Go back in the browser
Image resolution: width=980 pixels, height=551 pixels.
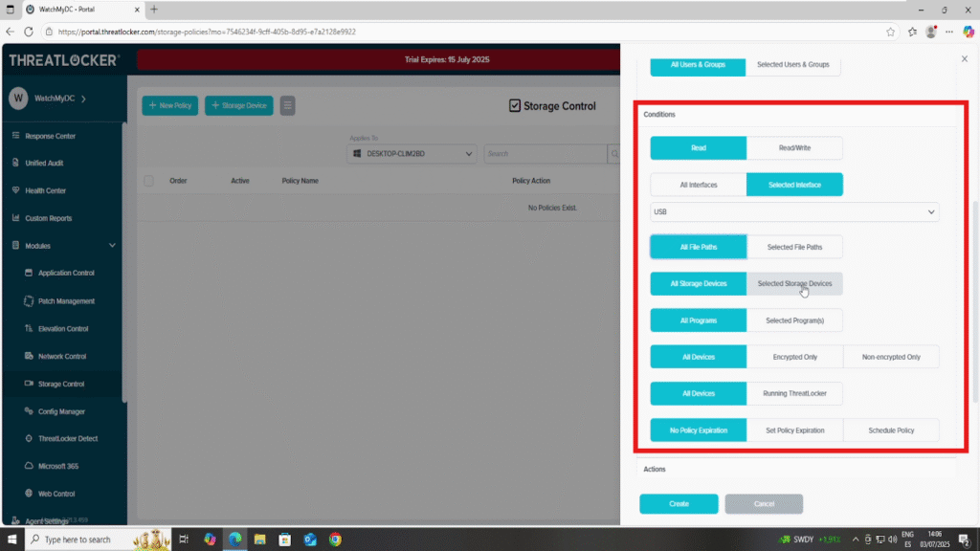(10, 32)
